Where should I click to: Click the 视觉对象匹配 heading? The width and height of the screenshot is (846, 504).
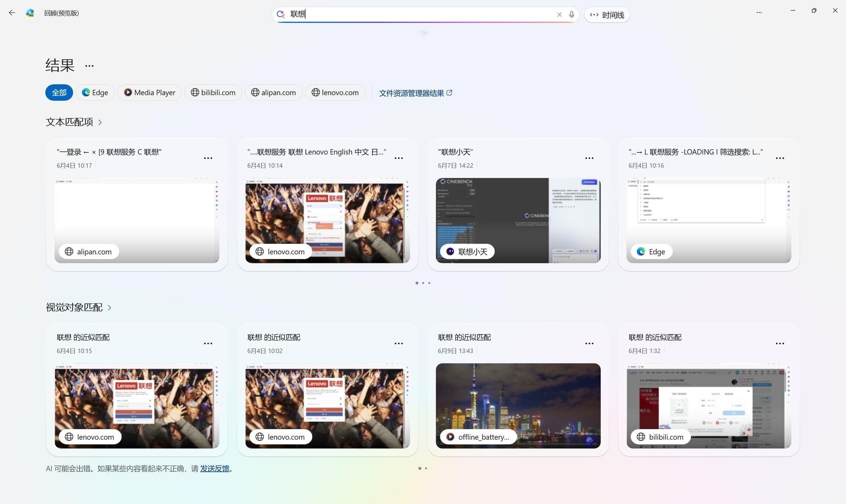click(x=74, y=307)
